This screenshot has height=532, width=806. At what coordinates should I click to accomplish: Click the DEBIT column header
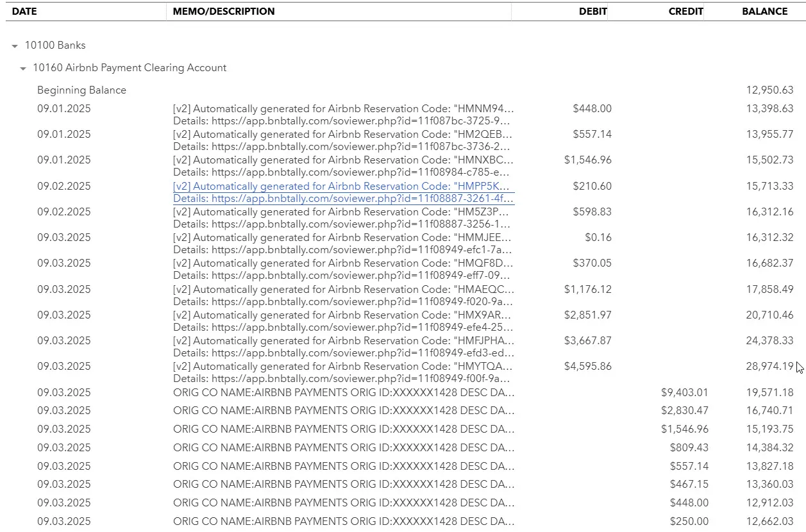[x=592, y=12]
